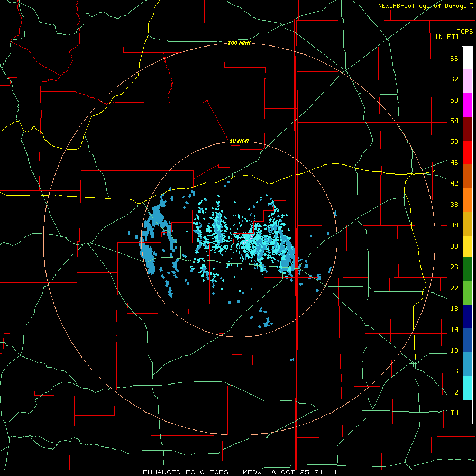This screenshot has height=476, width=476.
Task: Click the dark orange 46 kft swatch
Action: coord(467,176)
